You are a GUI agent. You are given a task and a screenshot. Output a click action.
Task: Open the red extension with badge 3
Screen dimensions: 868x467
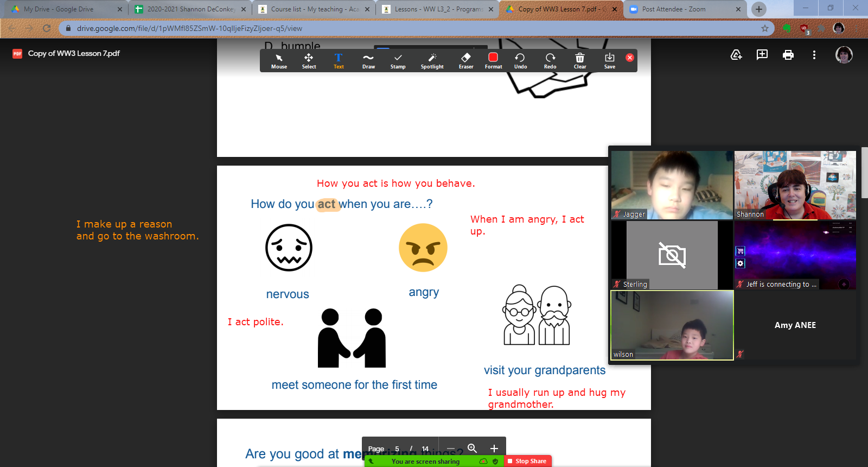pos(805,29)
